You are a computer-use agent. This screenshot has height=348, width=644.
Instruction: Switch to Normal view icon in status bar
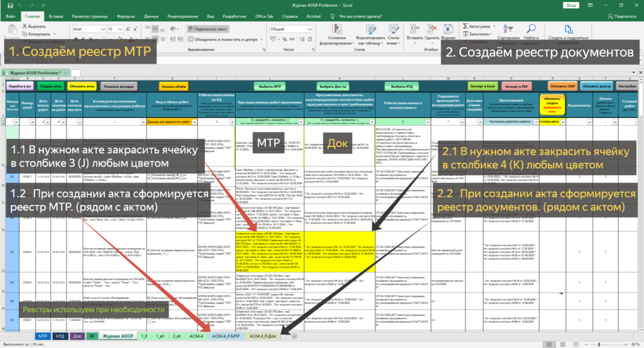coord(549,344)
